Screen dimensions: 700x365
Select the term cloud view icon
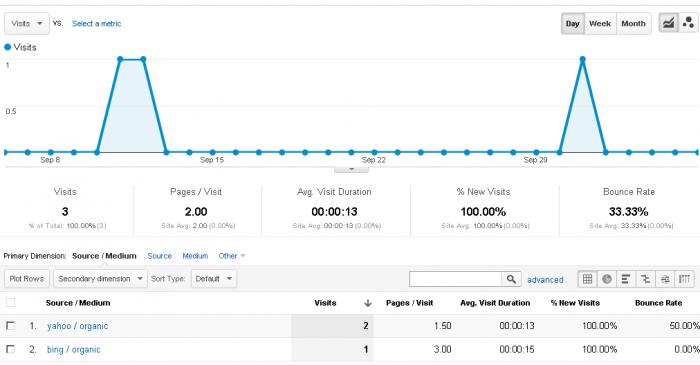tap(665, 279)
